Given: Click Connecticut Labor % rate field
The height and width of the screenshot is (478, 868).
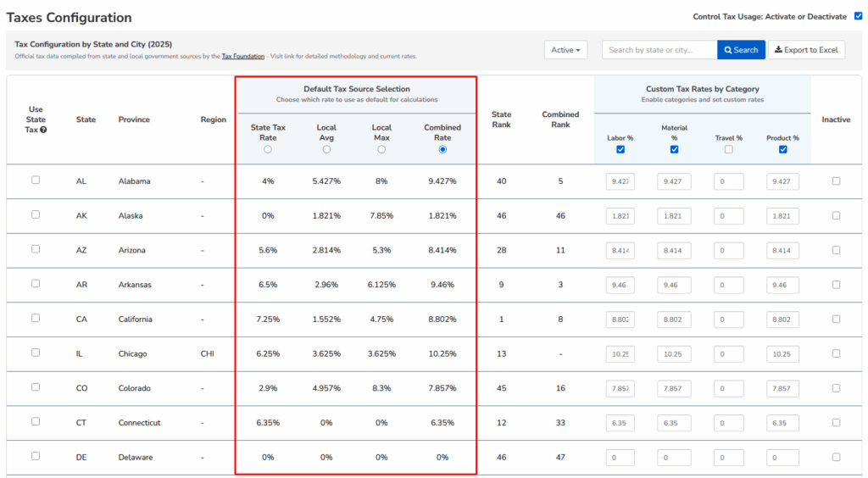Looking at the screenshot, I should [620, 423].
